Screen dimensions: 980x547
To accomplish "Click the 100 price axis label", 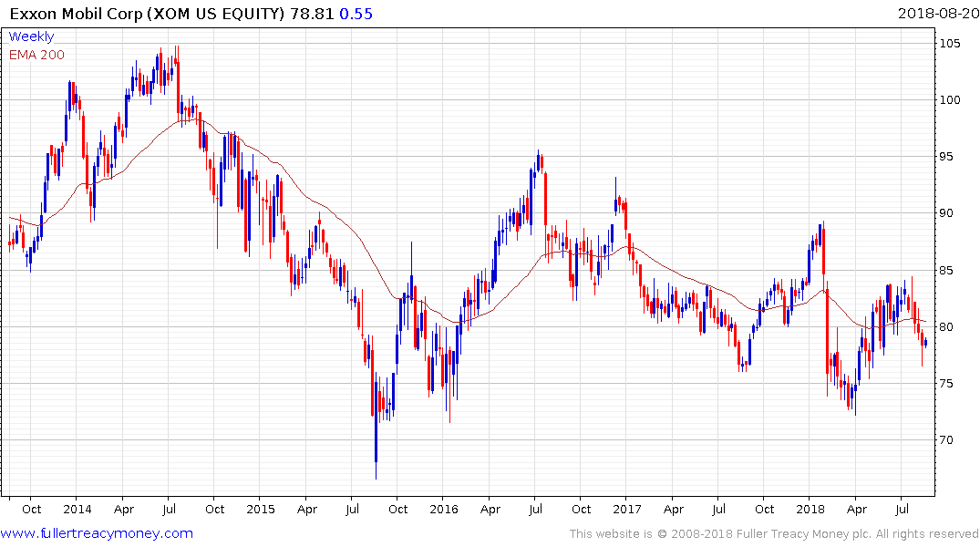I will (x=950, y=100).
